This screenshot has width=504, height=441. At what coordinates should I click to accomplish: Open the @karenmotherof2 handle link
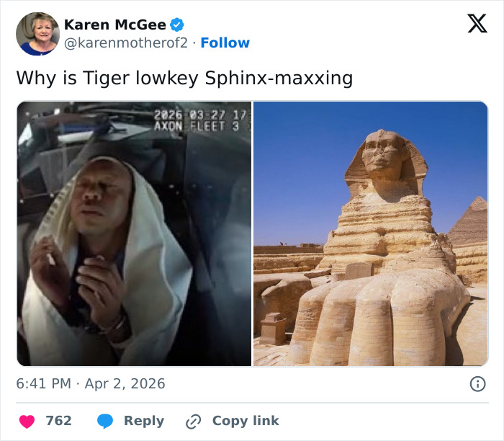coord(126,43)
